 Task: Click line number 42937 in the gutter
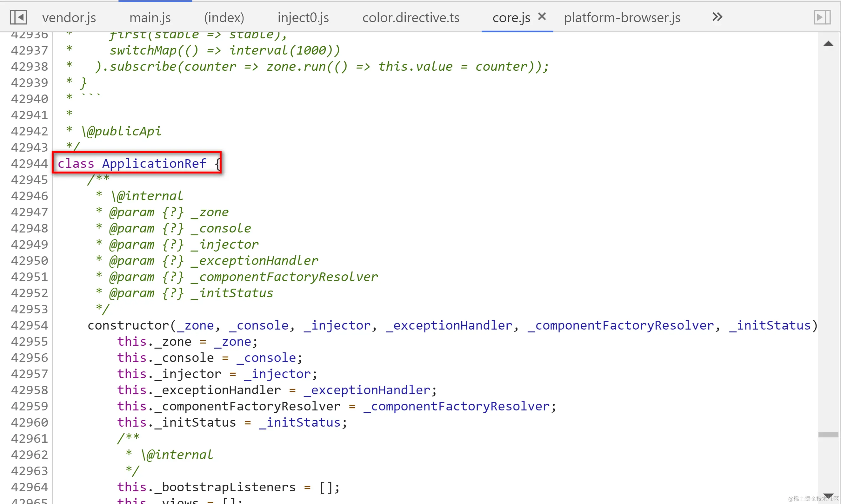coord(30,50)
